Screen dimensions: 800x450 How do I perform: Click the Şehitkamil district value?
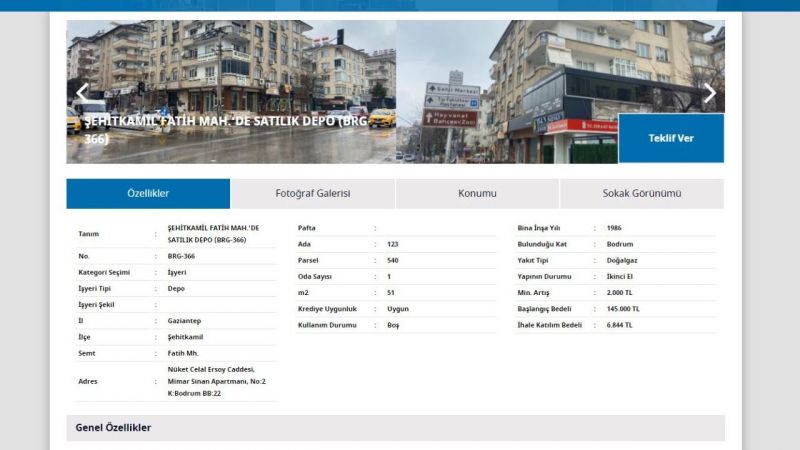[x=185, y=337]
